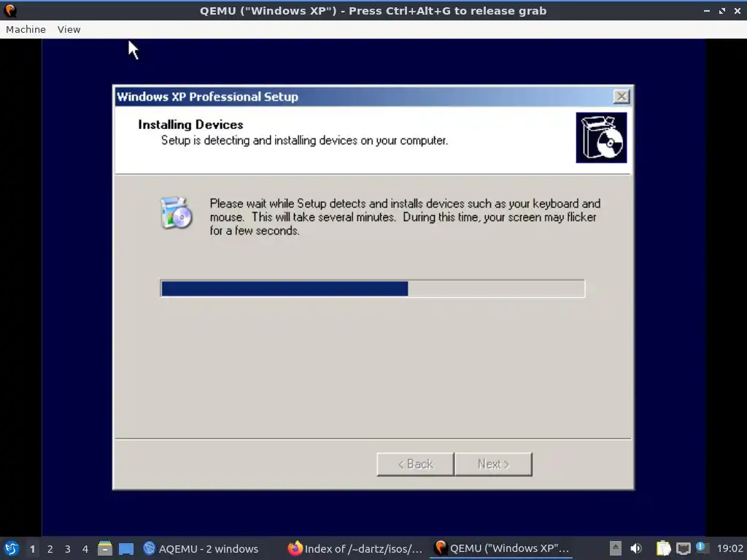Switch to workspace 2
Image resolution: width=747 pixels, height=560 pixels.
pyautogui.click(x=50, y=549)
